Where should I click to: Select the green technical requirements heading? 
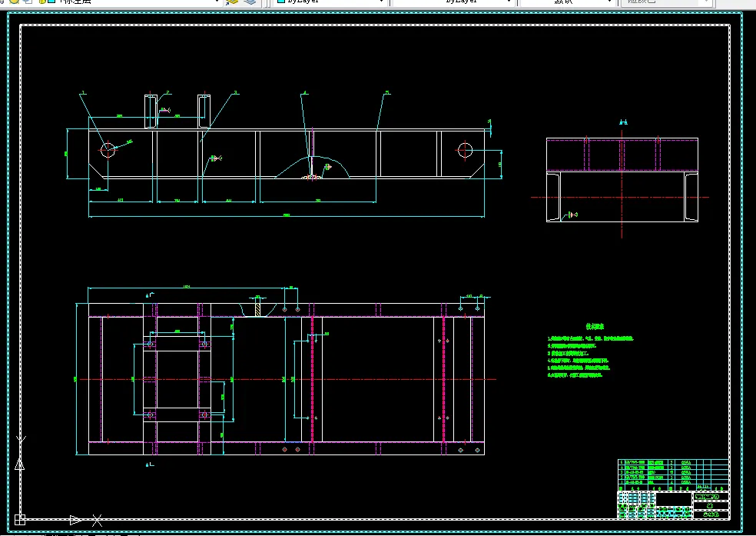pos(595,327)
